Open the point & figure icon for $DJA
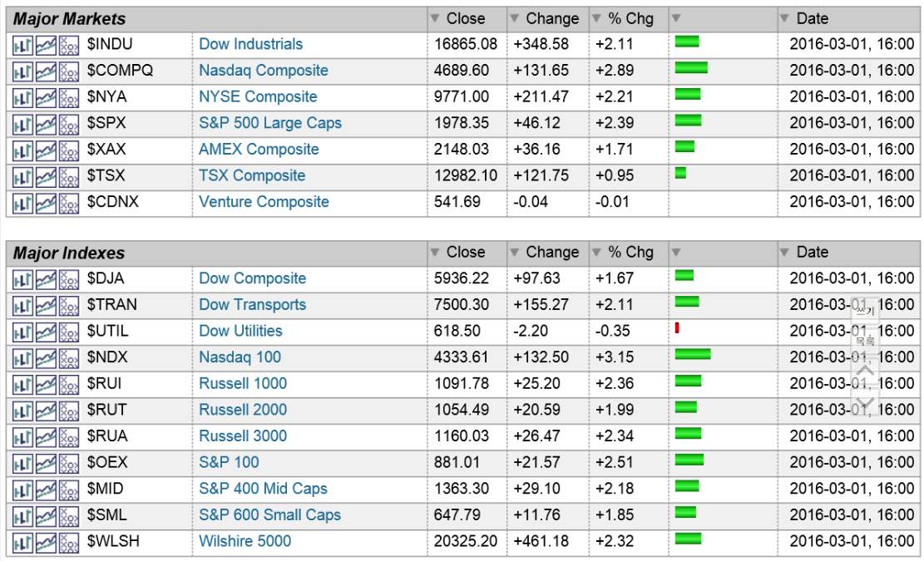This screenshot has height=561, width=924. (x=69, y=279)
